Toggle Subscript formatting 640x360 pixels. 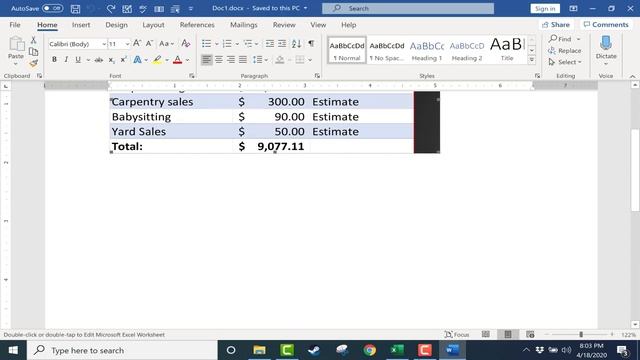pos(111,60)
